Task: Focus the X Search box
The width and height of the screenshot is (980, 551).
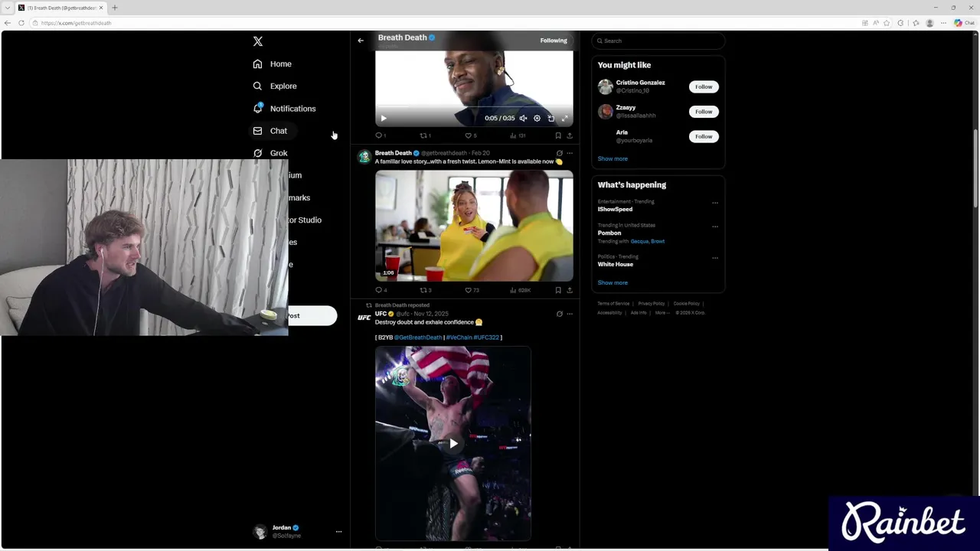Action: 658,41
